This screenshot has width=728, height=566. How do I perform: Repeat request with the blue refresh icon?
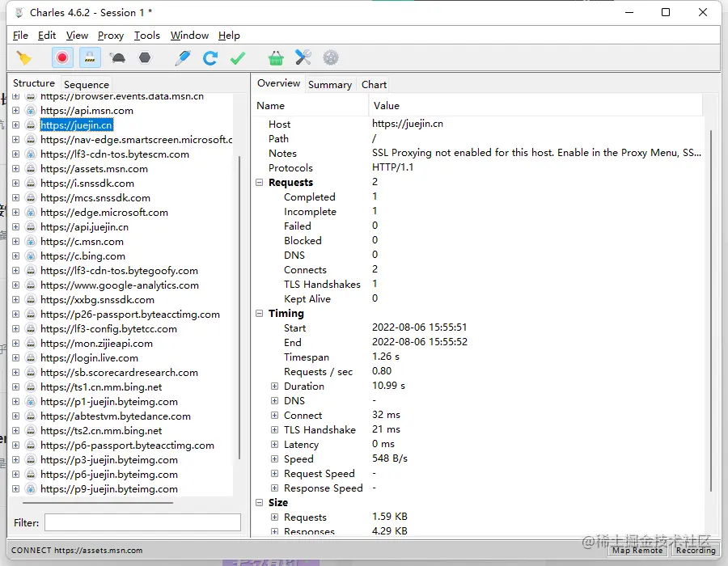210,58
